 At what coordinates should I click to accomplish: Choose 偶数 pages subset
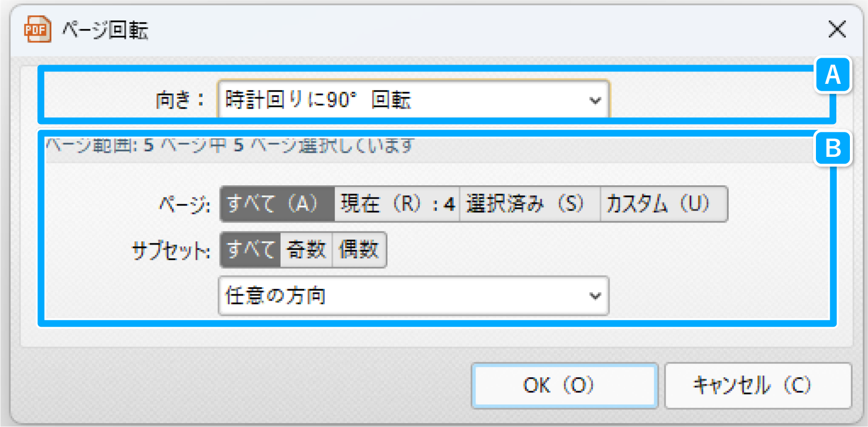359,249
